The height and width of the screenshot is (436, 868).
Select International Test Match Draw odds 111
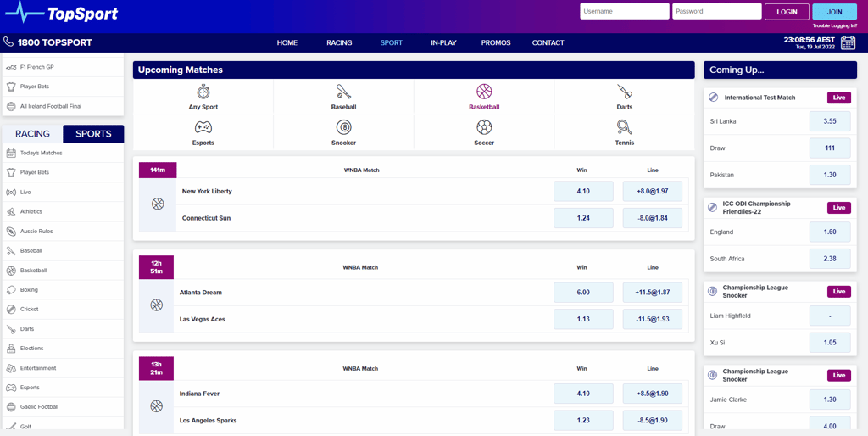point(830,148)
